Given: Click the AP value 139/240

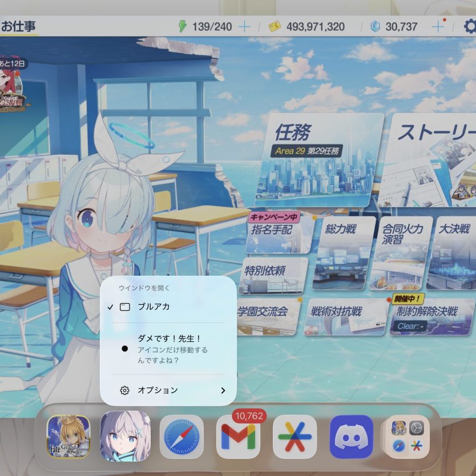Looking at the screenshot, I should [212, 27].
